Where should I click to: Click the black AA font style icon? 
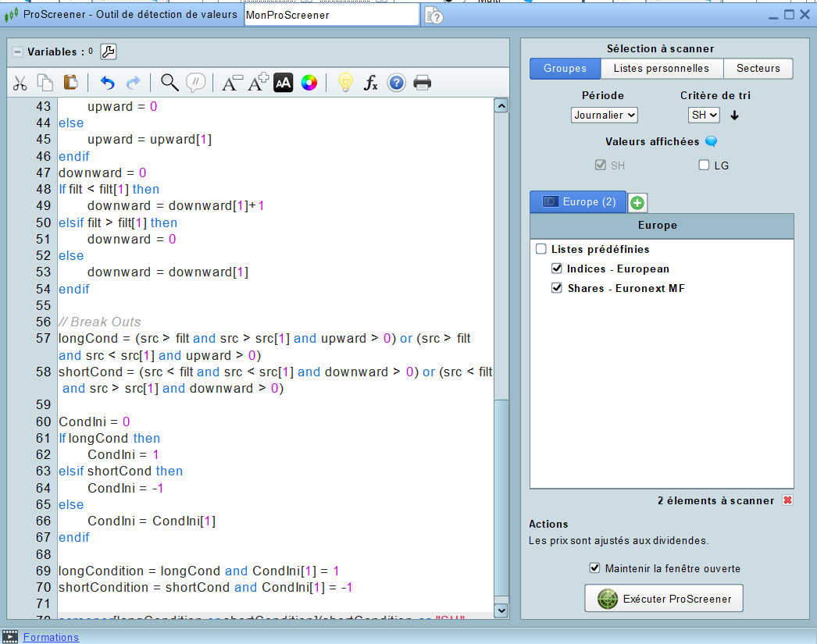(x=283, y=83)
